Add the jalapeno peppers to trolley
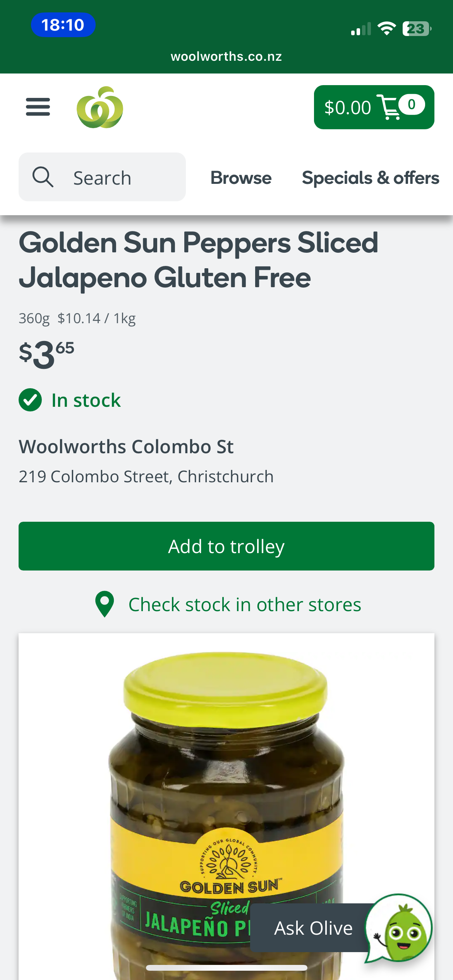The width and height of the screenshot is (453, 980). pos(226,546)
